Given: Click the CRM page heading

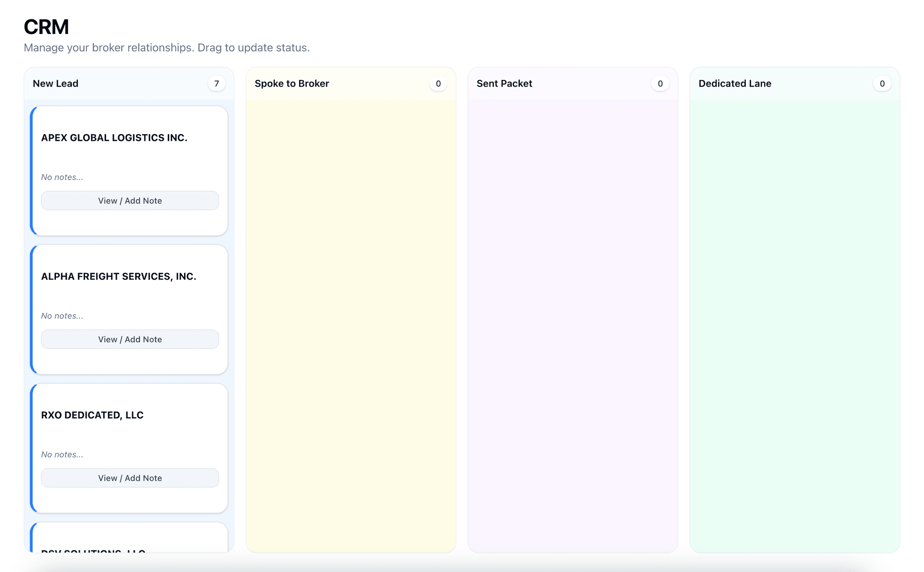Looking at the screenshot, I should 46,27.
